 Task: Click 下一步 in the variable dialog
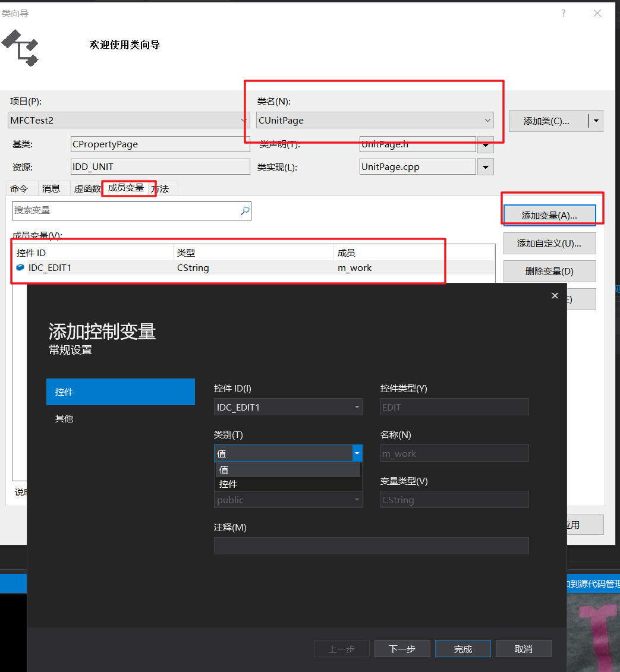point(402,649)
